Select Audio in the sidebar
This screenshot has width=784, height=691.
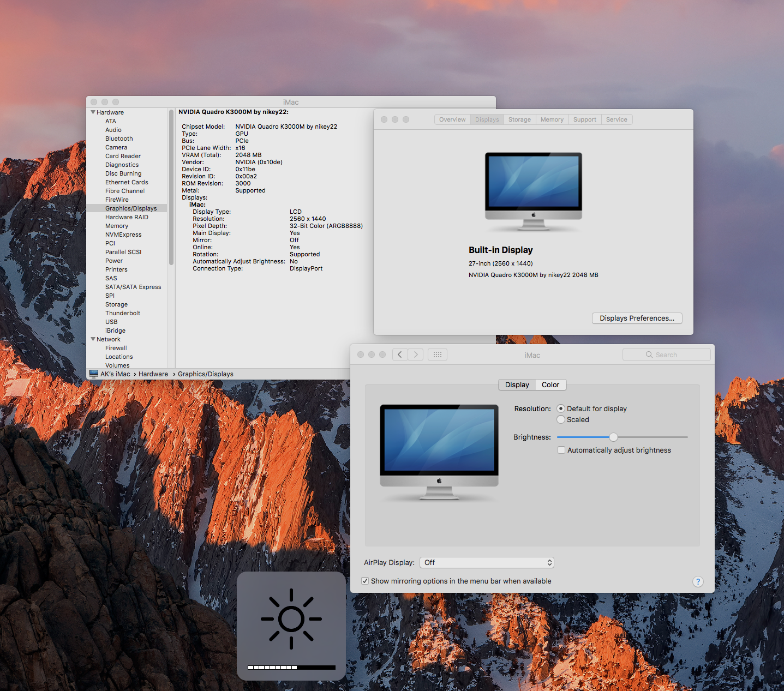pyautogui.click(x=113, y=130)
